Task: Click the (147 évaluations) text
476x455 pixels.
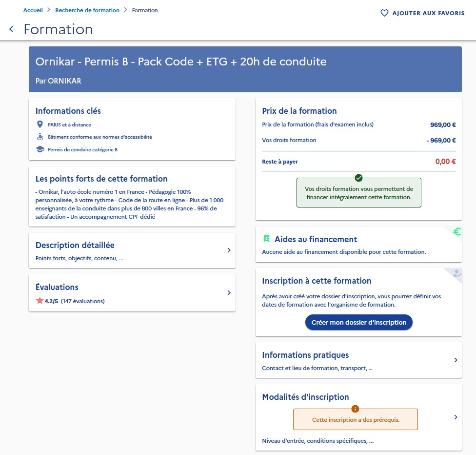Action: [x=82, y=301]
